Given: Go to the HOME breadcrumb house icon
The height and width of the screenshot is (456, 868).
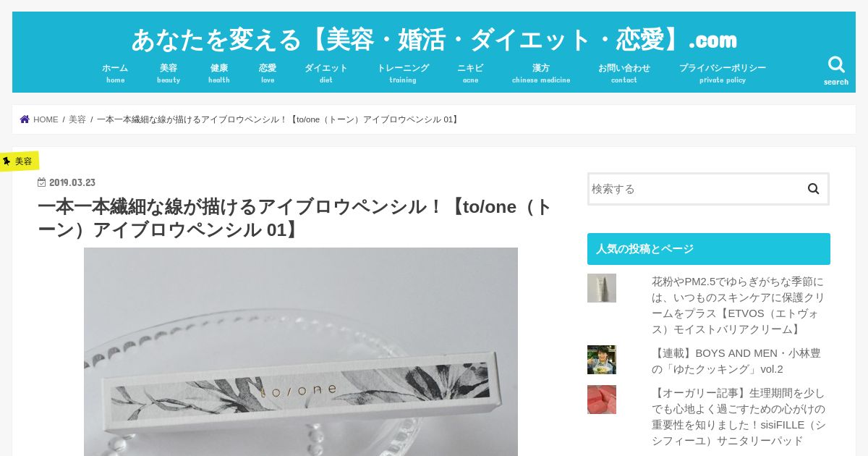Looking at the screenshot, I should (25, 119).
